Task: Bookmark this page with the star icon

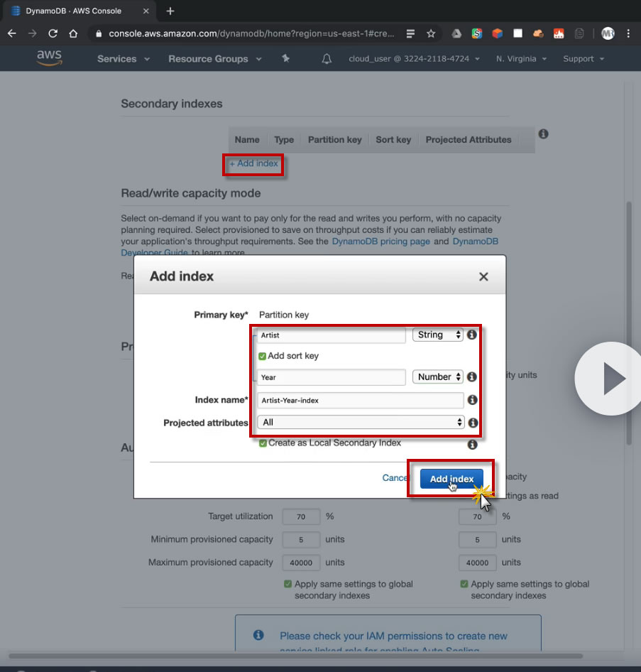Action: (x=431, y=33)
